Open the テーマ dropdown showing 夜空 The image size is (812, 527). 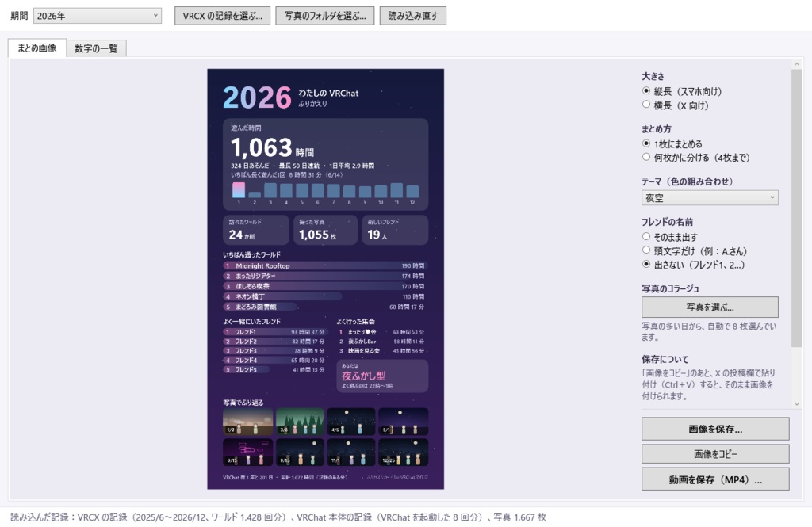pos(710,198)
